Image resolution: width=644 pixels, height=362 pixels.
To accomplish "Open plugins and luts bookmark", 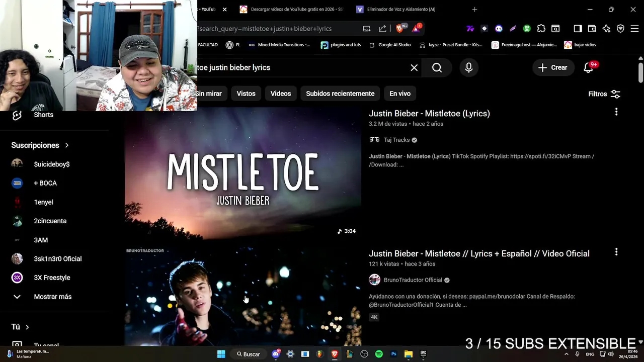I will [341, 45].
